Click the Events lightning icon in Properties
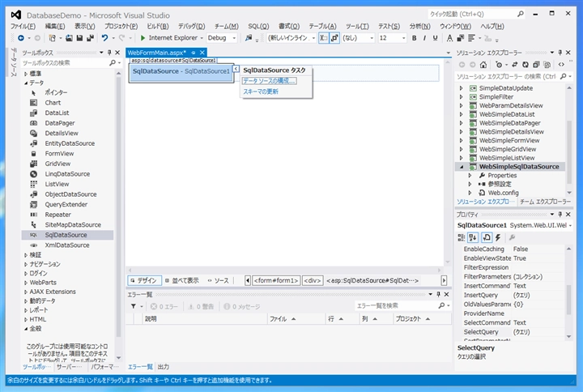This screenshot has width=583, height=392. pos(498,237)
